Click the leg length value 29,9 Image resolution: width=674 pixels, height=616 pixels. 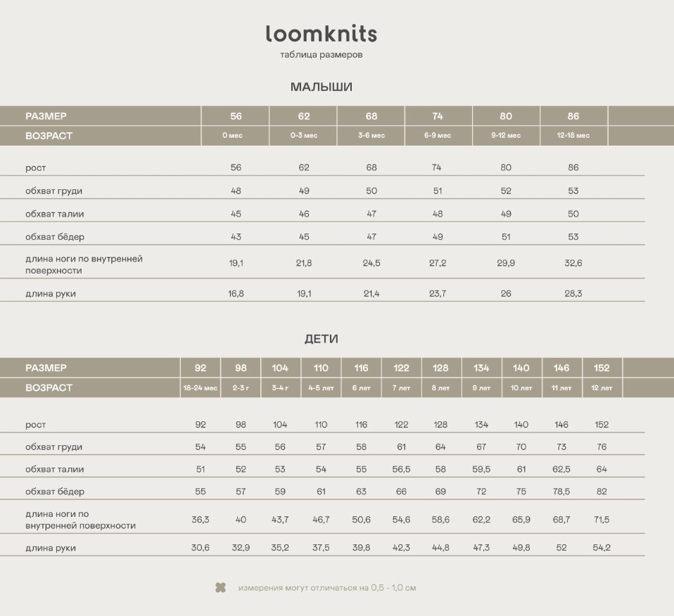tap(506, 263)
